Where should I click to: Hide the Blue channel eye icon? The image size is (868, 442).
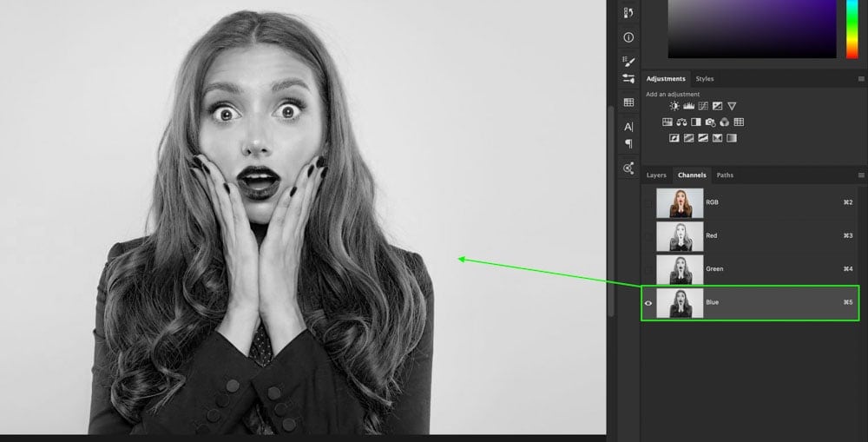[x=648, y=303]
